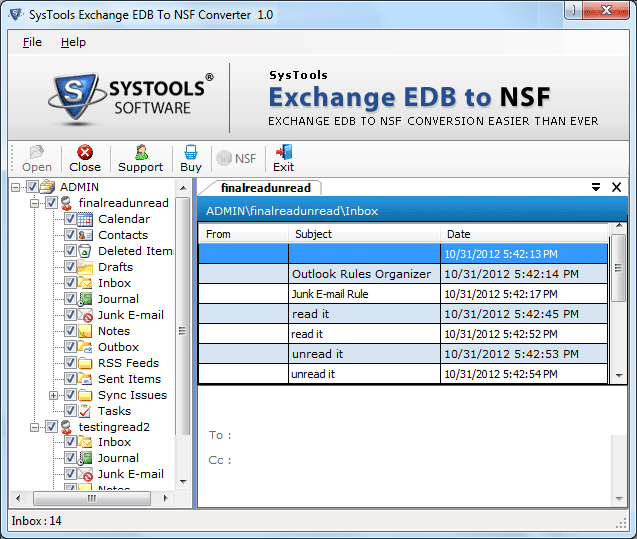Expand the Sync Issues tree node

click(x=54, y=395)
